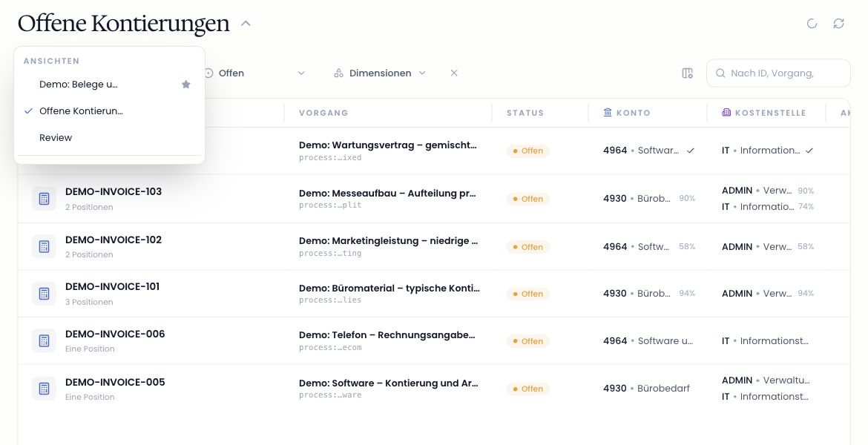
Task: Click the calculator icon for DEMO-INVOICE-102
Action: 44,246
